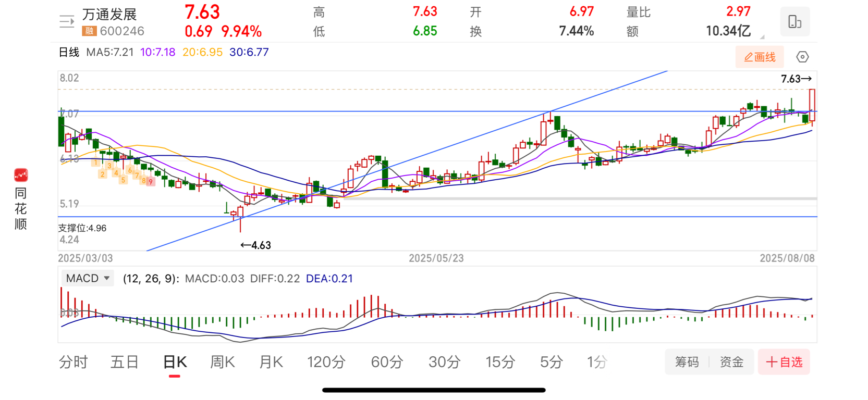
Task: Tap the date label 2025/08/08
Action: click(x=787, y=258)
